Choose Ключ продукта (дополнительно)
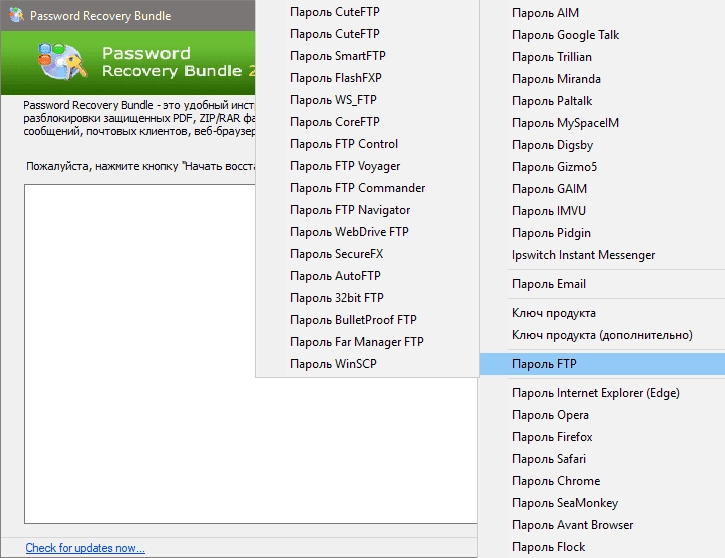 (602, 335)
